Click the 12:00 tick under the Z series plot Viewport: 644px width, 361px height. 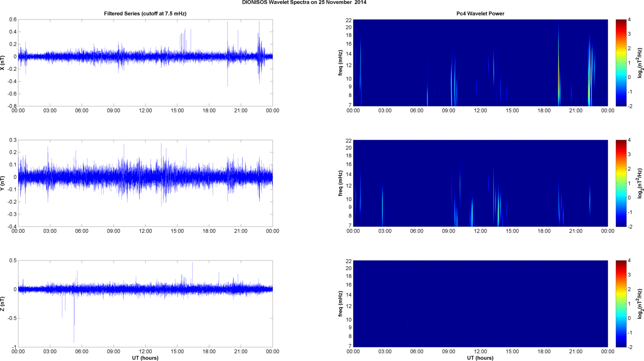click(x=145, y=351)
